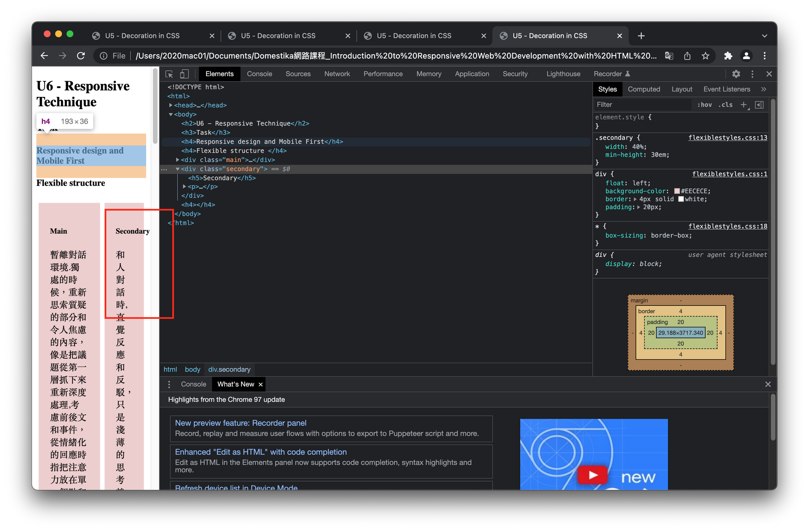Play the What's New video thumbnail
Image resolution: width=809 pixels, height=532 pixels.
[x=593, y=475]
